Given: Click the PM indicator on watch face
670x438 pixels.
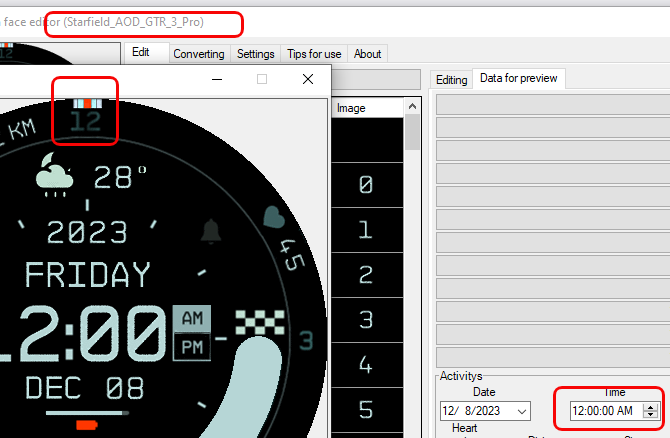Looking at the screenshot, I should coord(192,347).
